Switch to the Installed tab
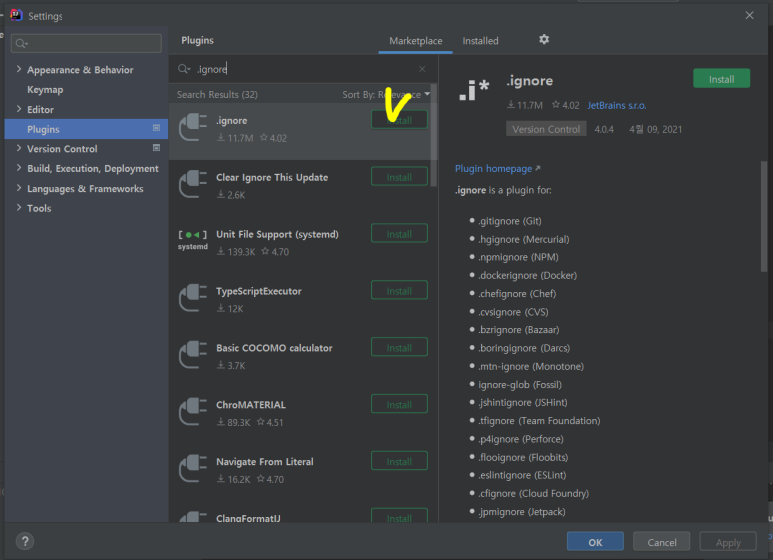773x560 pixels. (480, 41)
